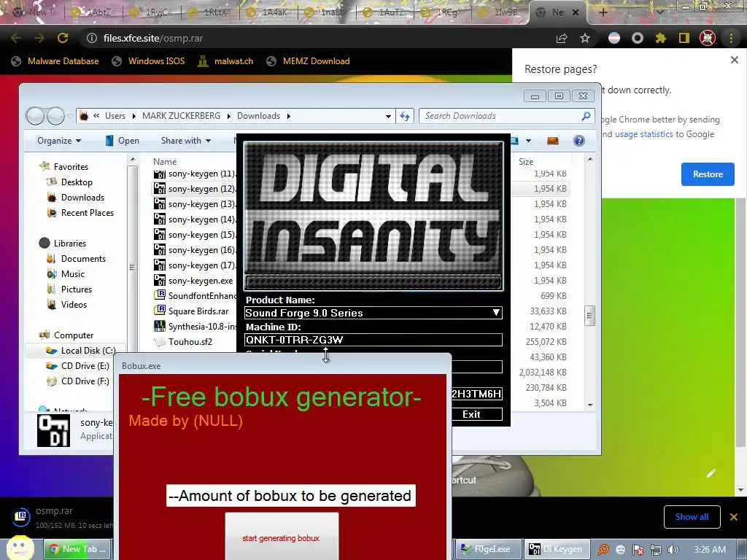Click the Size column header
Image resolution: width=747 pixels, height=560 pixels.
click(526, 161)
